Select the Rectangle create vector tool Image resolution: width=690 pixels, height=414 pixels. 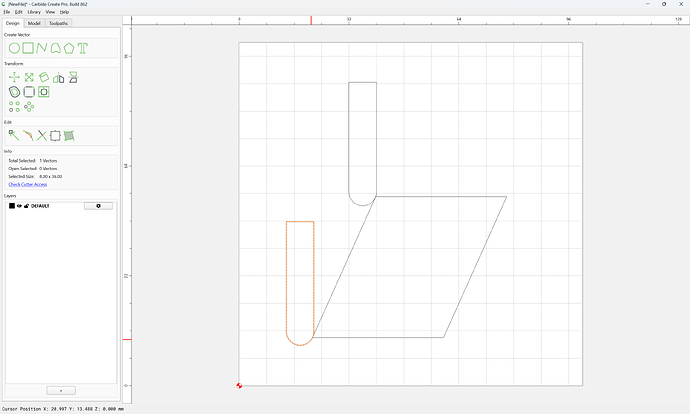(28, 48)
